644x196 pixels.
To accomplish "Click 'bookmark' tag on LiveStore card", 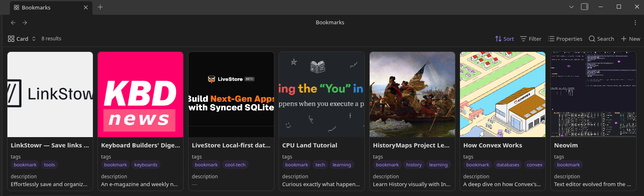I will 206,165.
